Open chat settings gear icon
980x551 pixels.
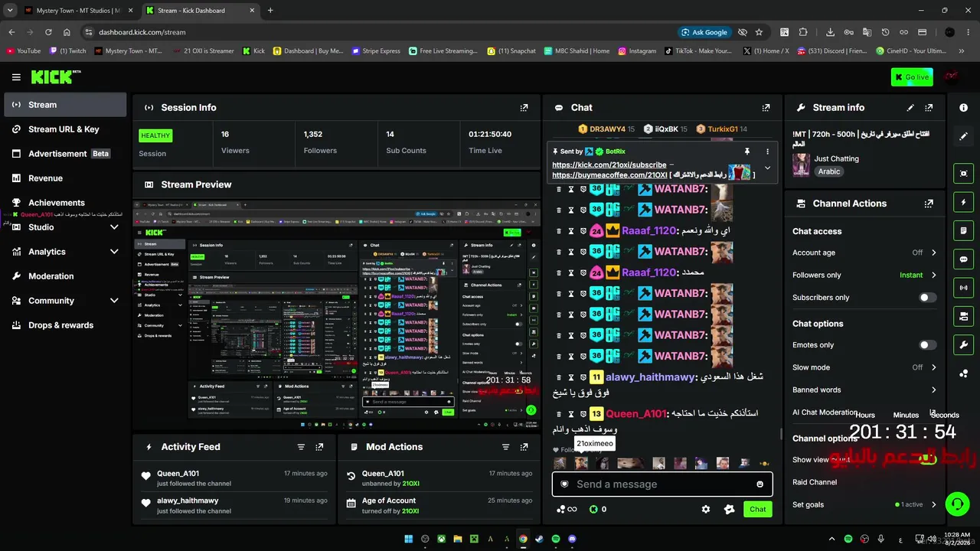click(706, 509)
